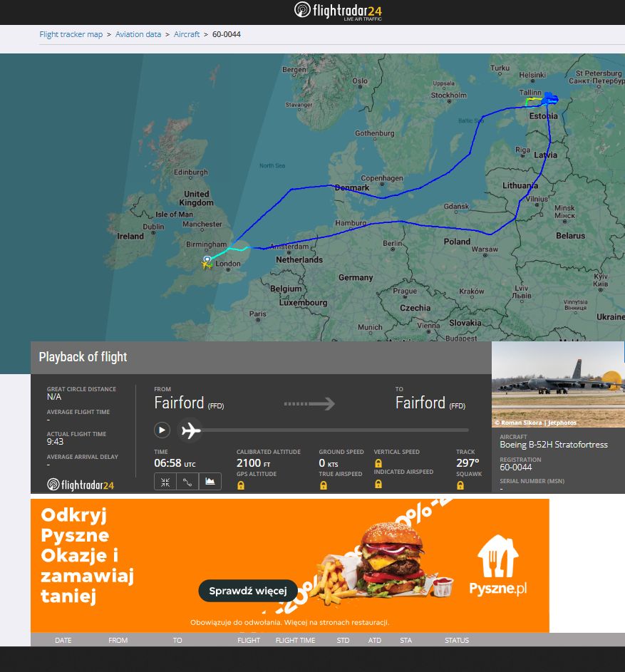Viewport: 625px width, 672px height.
Task: Click the 297° track value
Action: pos(468,463)
